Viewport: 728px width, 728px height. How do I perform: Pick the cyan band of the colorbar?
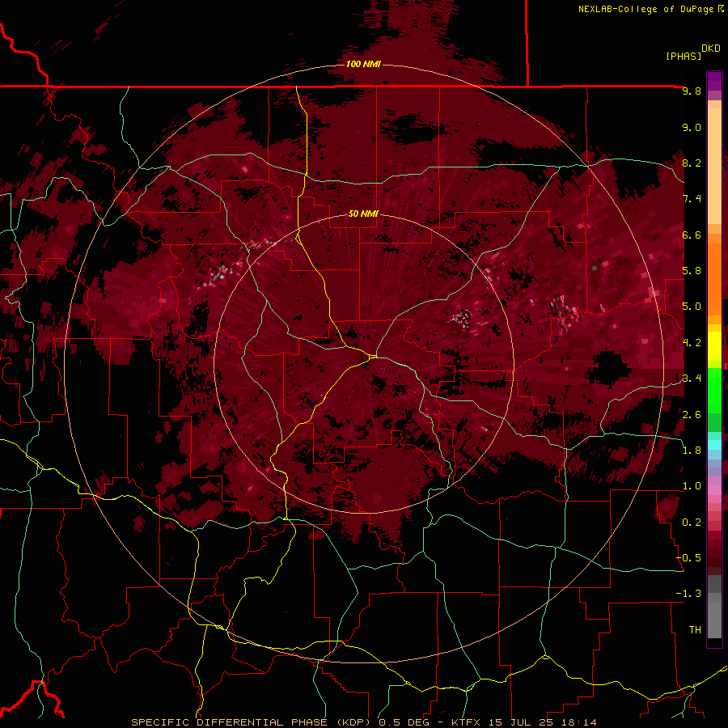click(x=714, y=445)
